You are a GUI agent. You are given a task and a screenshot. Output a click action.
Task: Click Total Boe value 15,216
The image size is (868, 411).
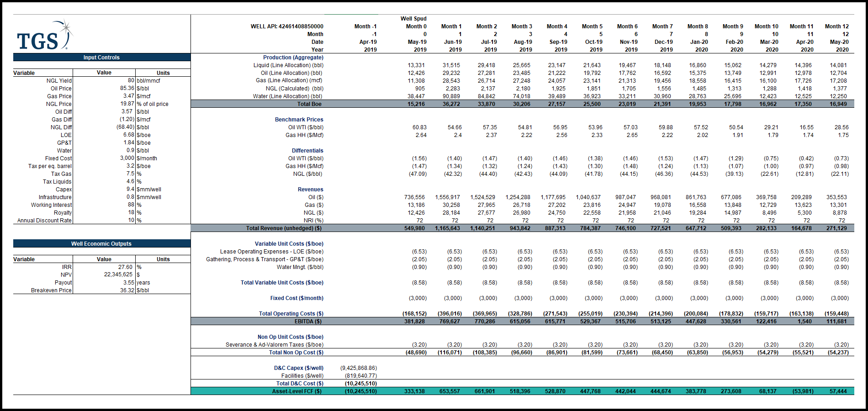[x=416, y=104]
